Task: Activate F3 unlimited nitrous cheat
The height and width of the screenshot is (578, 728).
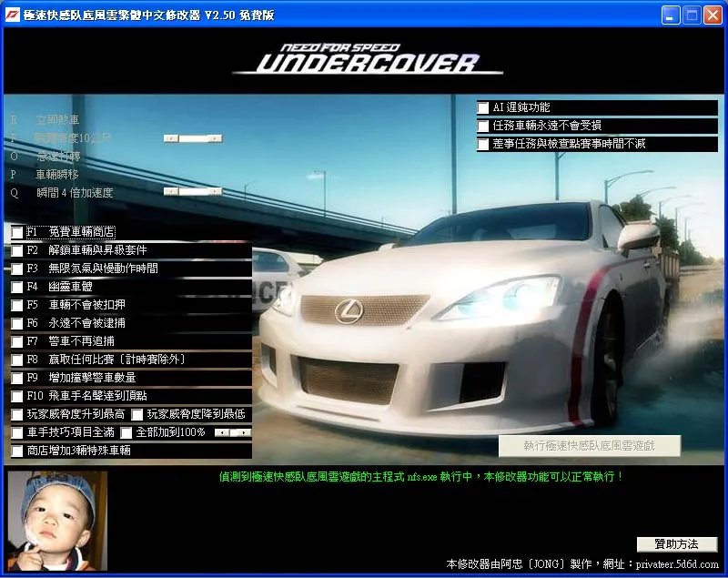Action: [16, 269]
